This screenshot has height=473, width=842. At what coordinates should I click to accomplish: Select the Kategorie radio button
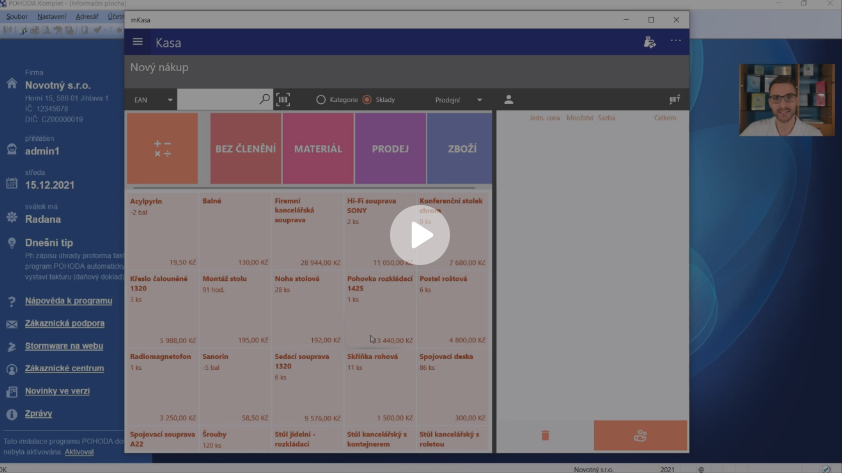321,99
